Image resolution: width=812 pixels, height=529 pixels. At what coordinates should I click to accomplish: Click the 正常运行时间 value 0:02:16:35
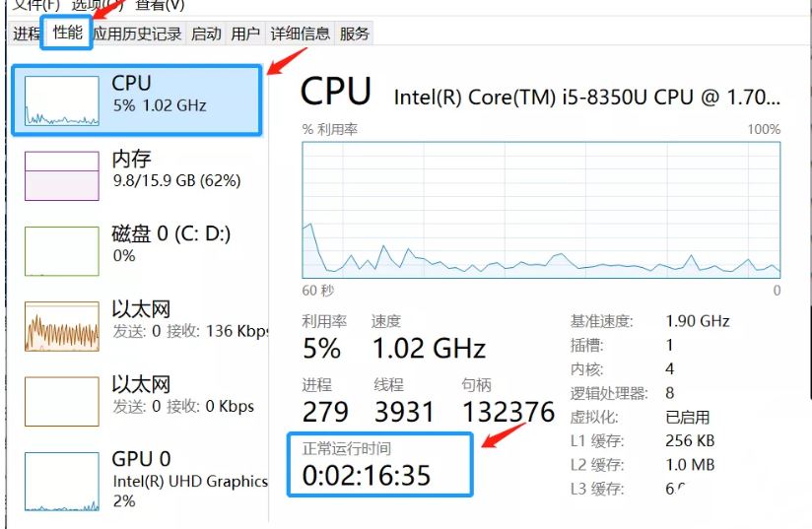click(367, 476)
